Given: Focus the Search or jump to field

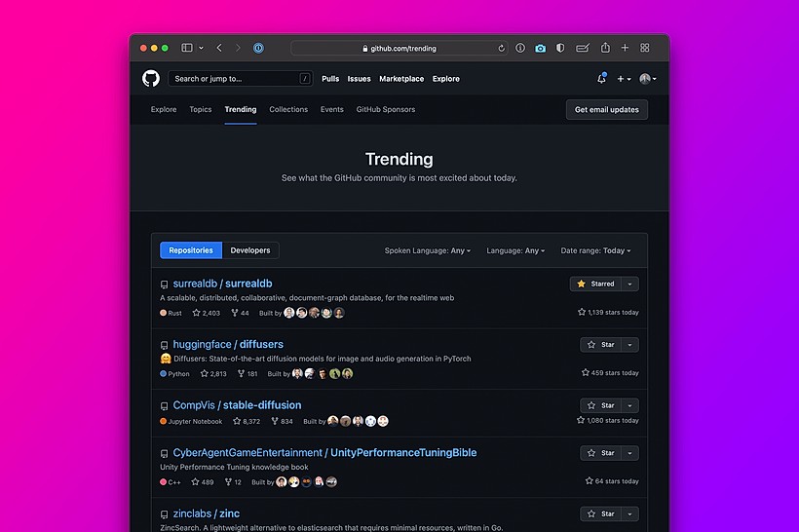Looking at the screenshot, I should [x=240, y=79].
